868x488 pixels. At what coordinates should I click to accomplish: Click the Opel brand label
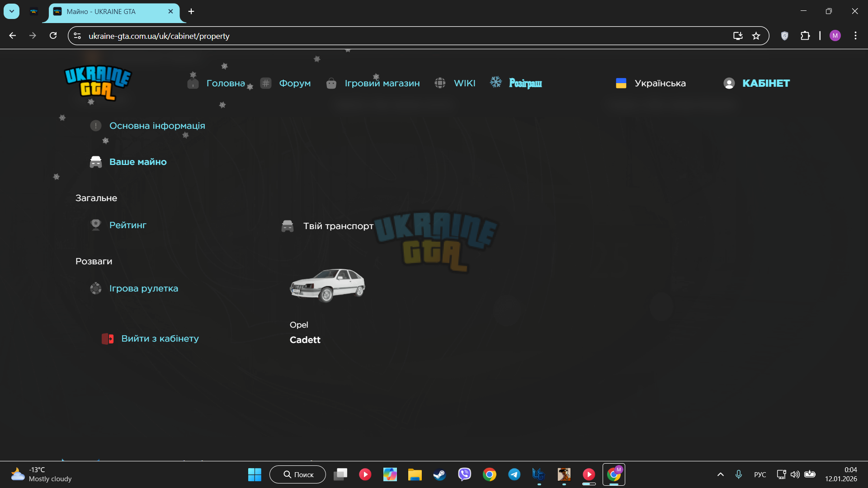[299, 325]
